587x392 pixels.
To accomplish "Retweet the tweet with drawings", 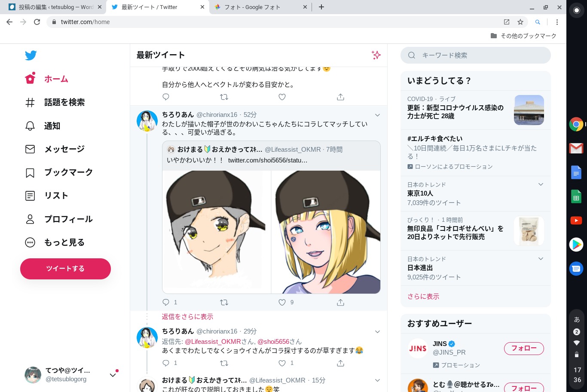I will 224,302.
